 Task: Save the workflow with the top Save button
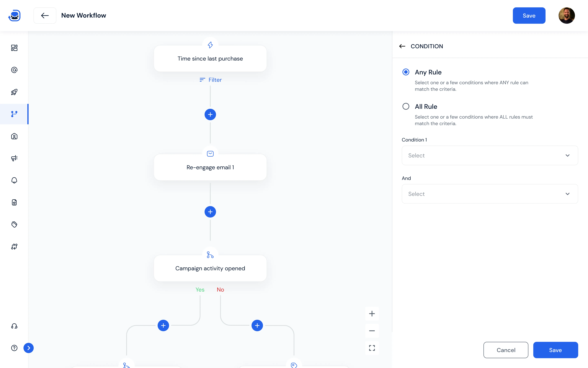(529, 16)
